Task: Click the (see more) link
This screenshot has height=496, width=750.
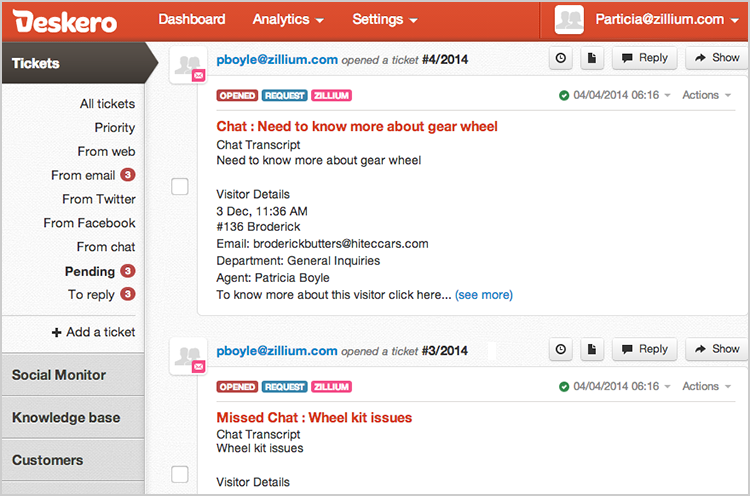Action: [x=484, y=295]
